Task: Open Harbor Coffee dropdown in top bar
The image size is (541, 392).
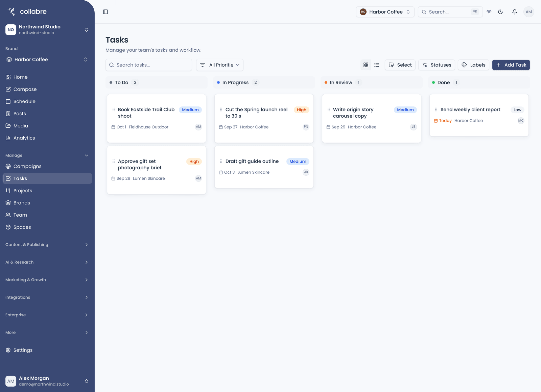Action: pyautogui.click(x=385, y=12)
